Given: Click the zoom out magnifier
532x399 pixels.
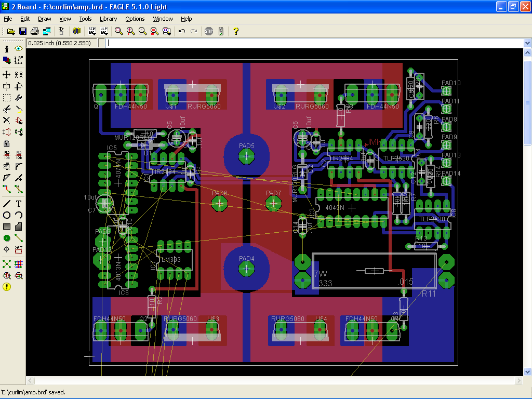Looking at the screenshot, I should coord(142,32).
